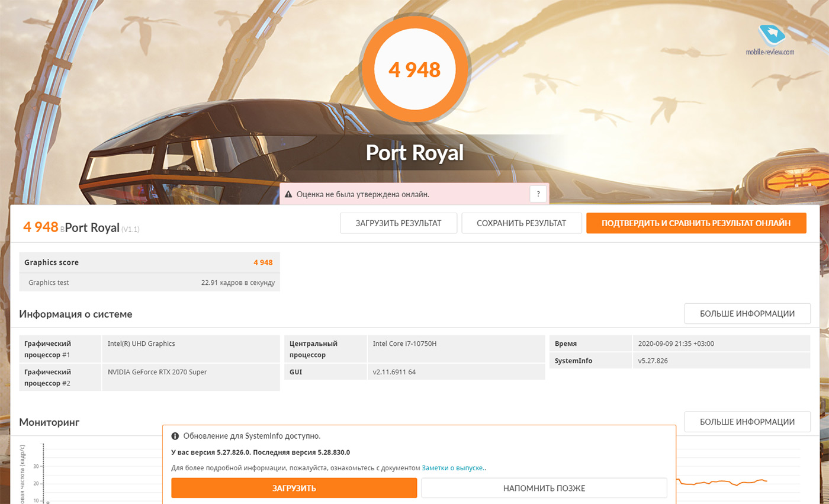829x504 pixels.
Task: Open БОЛЬШЕ ИНФОРМАЦИИ for system information
Action: [x=747, y=314]
